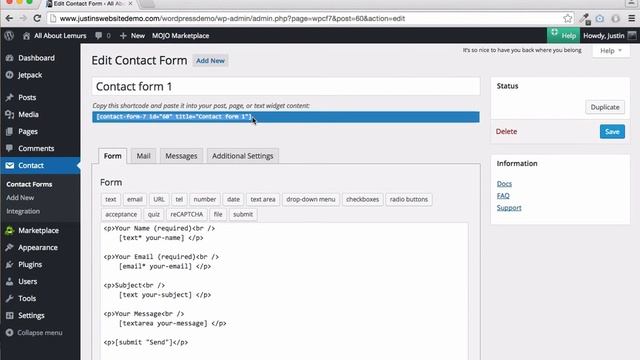The image size is (640, 360).
Task: Save the contact form
Action: (612, 131)
